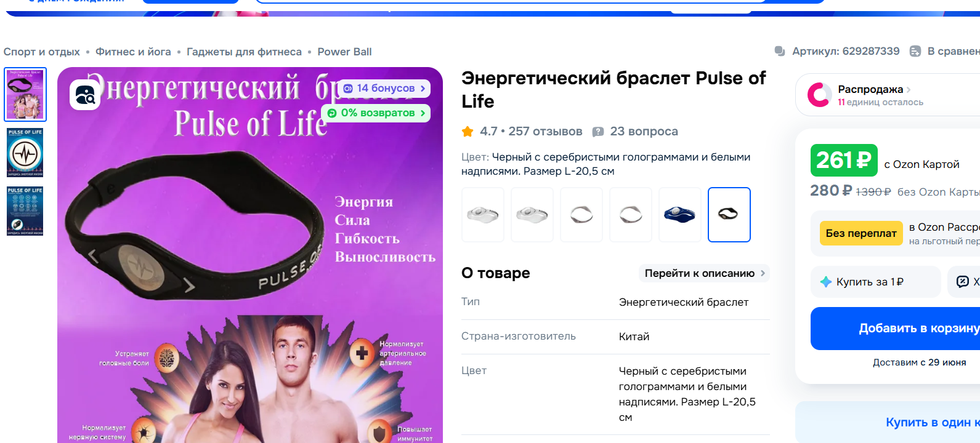Click the add to comparison icon
Image resolution: width=980 pixels, height=443 pixels.
pyautogui.click(x=915, y=51)
